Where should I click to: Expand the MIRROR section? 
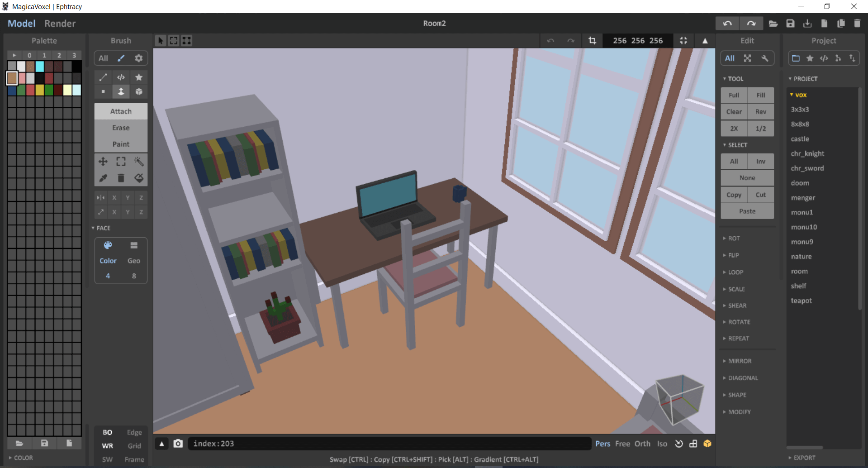(740, 361)
